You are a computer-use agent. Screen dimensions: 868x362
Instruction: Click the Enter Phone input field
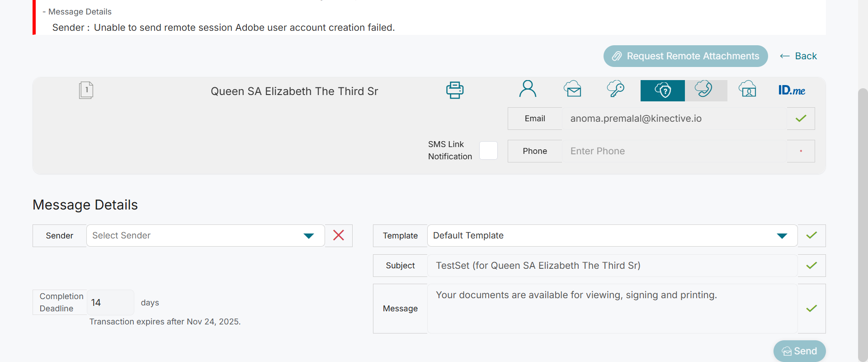674,151
